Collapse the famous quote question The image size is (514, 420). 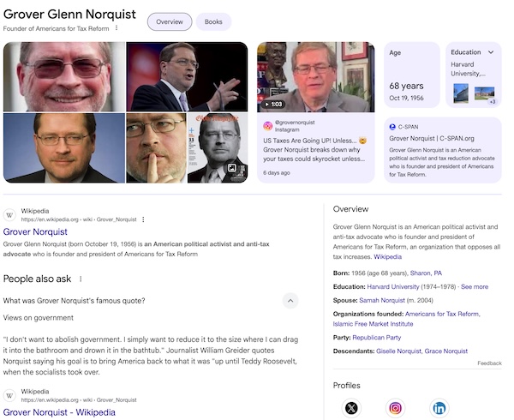click(290, 301)
